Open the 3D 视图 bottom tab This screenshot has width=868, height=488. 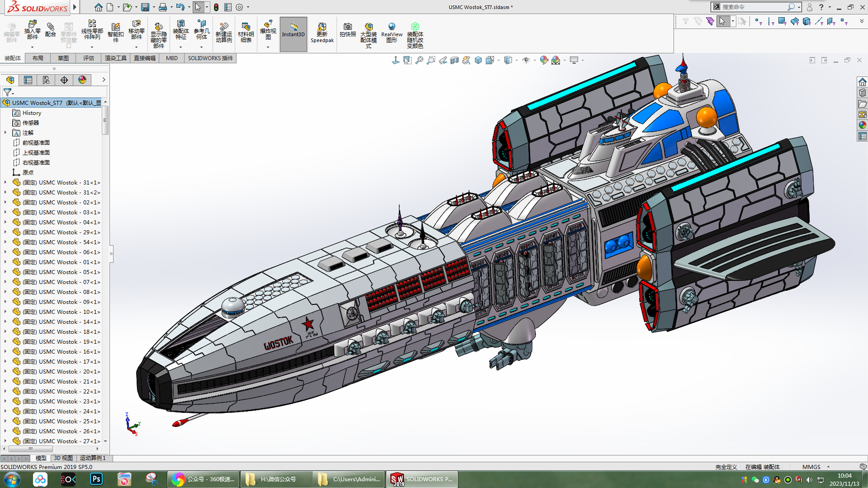pyautogui.click(x=63, y=458)
